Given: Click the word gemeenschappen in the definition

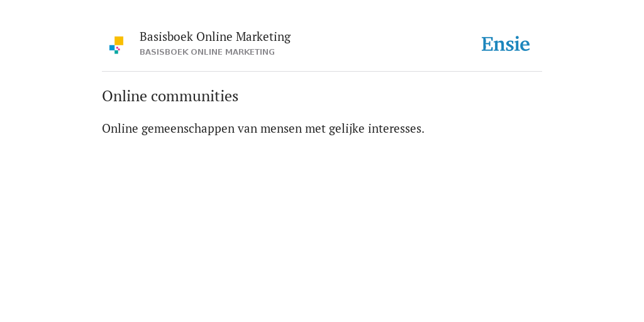Looking at the screenshot, I should pos(188,129).
